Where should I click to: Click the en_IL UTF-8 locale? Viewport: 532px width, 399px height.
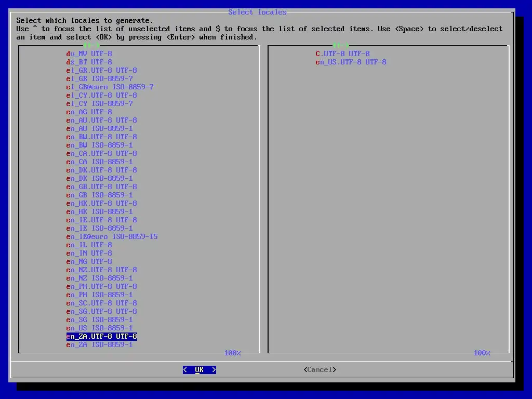click(89, 245)
